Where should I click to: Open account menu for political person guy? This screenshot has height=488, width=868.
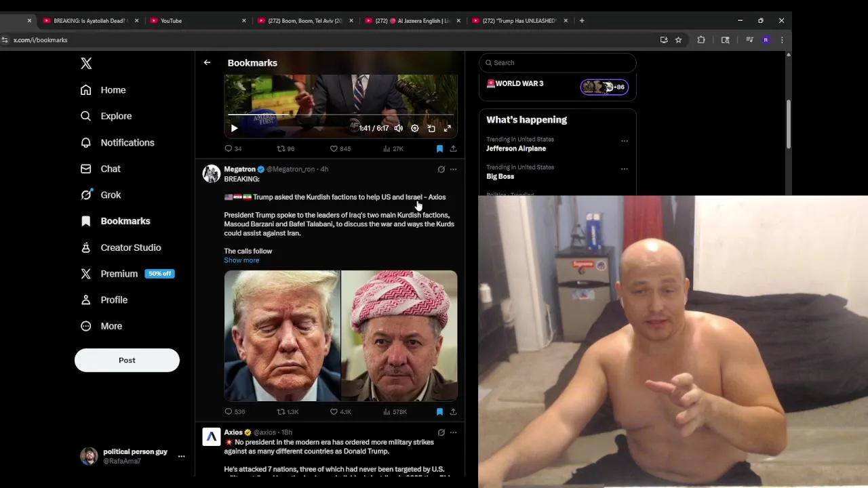132,456
